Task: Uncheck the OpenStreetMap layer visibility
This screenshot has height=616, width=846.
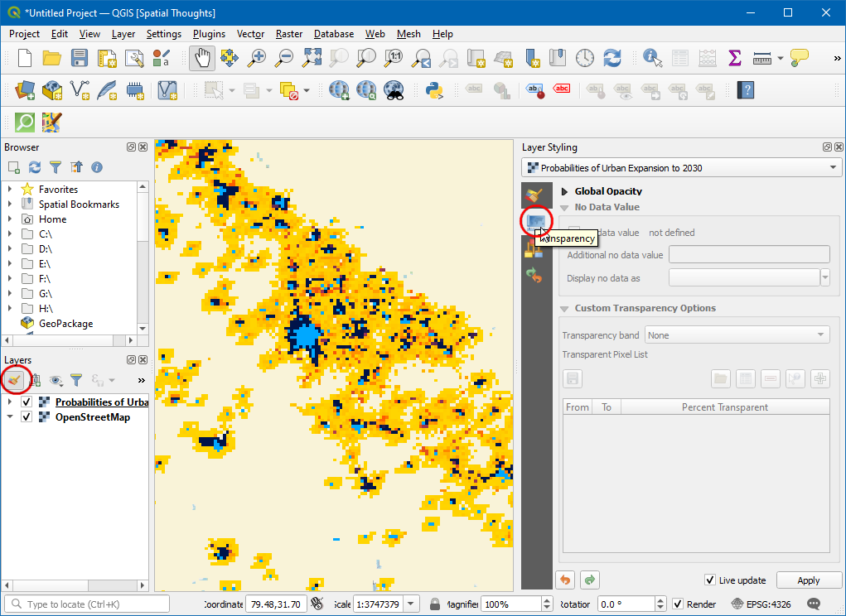Action: click(27, 417)
